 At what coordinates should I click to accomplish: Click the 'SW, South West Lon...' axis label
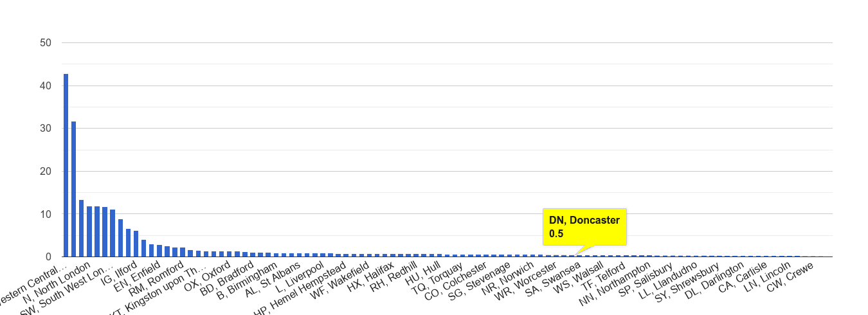(68, 289)
